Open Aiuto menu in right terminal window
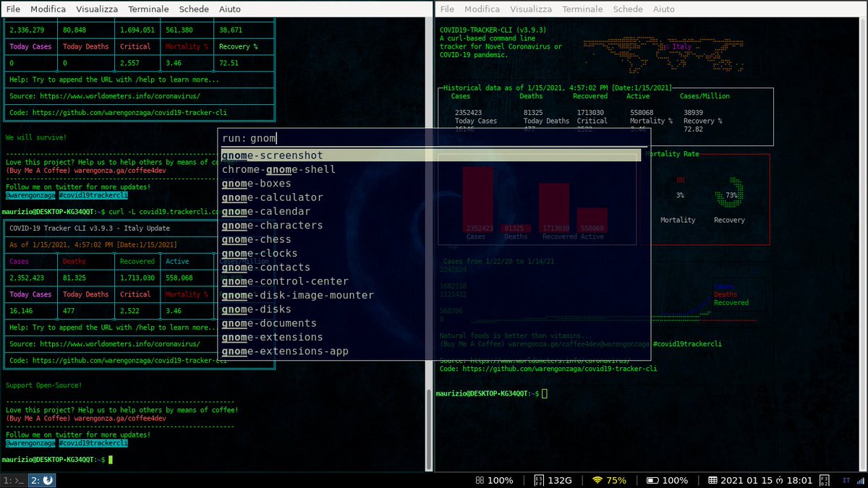The image size is (868, 488). click(664, 9)
